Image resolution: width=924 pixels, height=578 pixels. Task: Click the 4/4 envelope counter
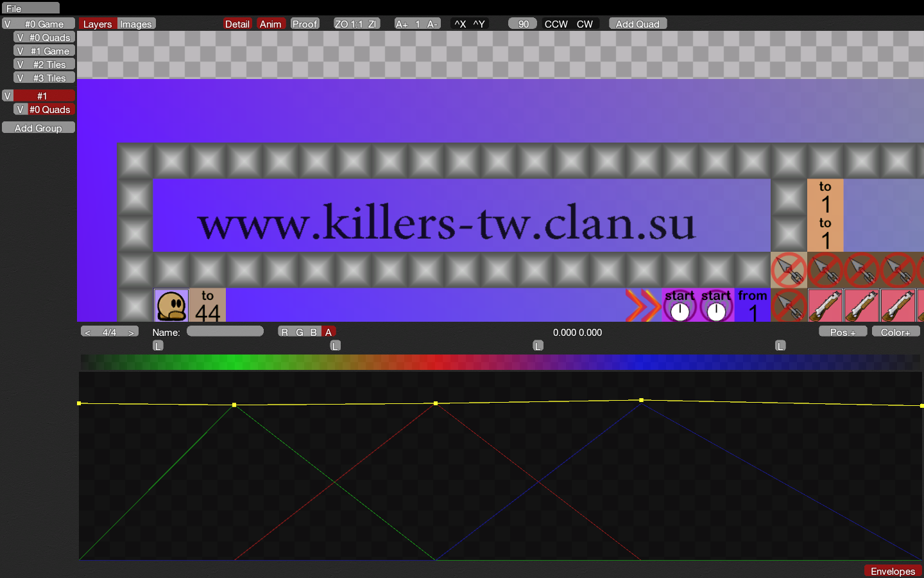coord(110,332)
